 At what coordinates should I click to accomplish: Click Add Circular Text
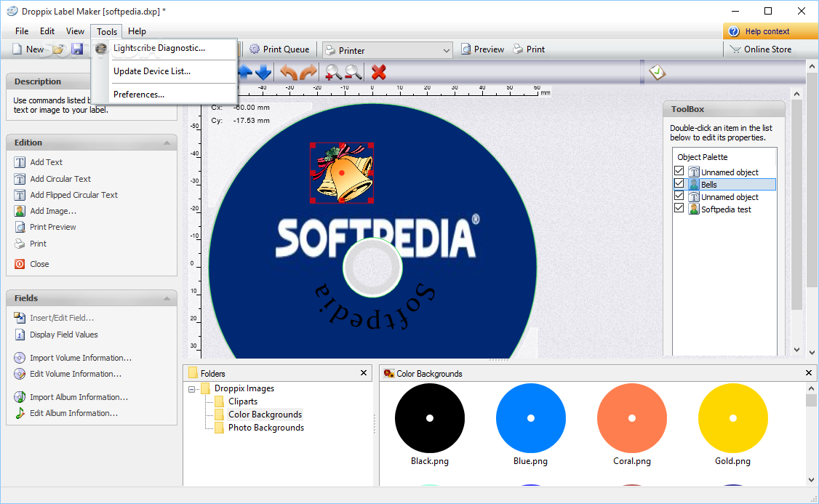(x=52, y=179)
